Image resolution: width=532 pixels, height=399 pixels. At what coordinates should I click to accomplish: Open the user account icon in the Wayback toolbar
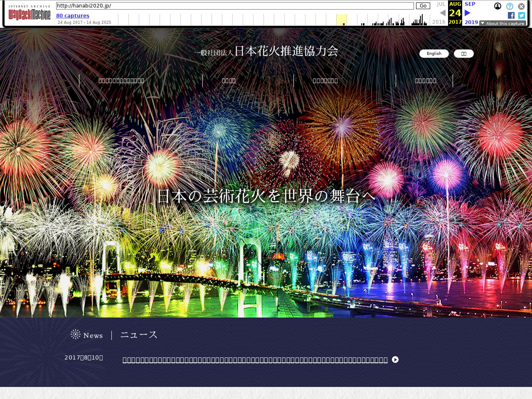[x=498, y=6]
